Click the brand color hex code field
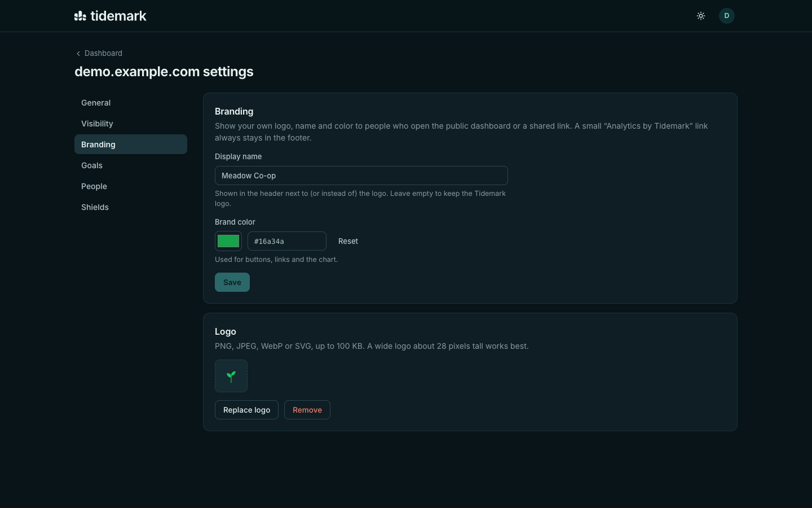Screen dimensions: 812x508 [x=287, y=241]
